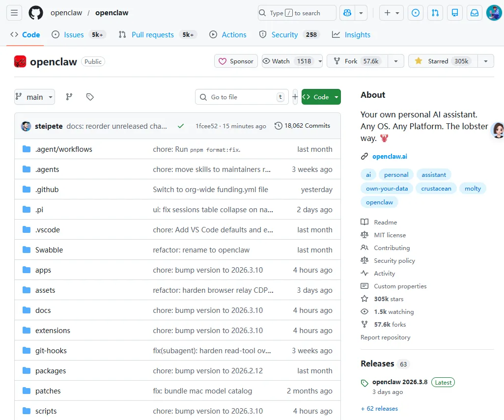The height and width of the screenshot is (420, 504).
Task: Expand the Watch options dropdown arrow
Action: click(x=320, y=61)
